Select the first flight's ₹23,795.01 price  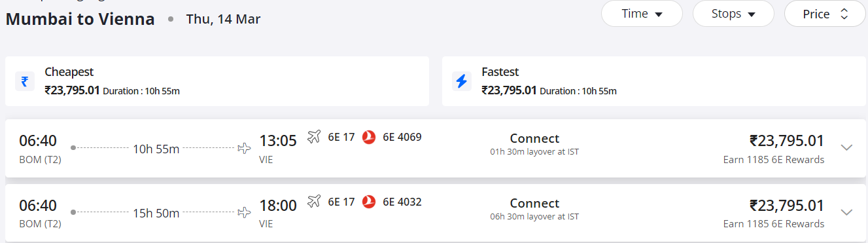tap(787, 141)
